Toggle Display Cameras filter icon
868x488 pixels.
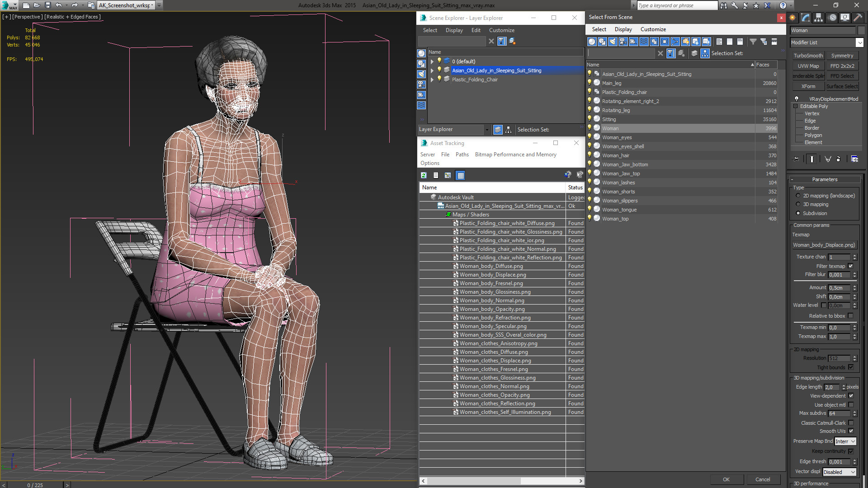click(623, 42)
